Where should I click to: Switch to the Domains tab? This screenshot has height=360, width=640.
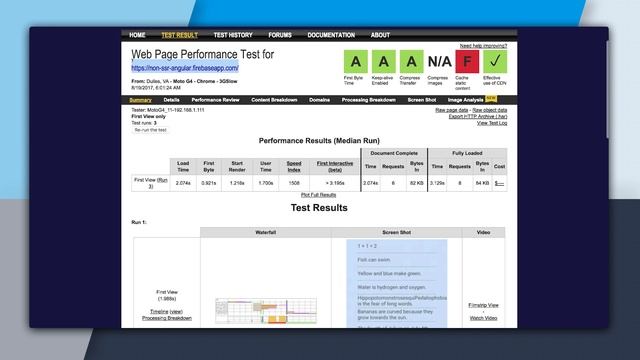(319, 100)
